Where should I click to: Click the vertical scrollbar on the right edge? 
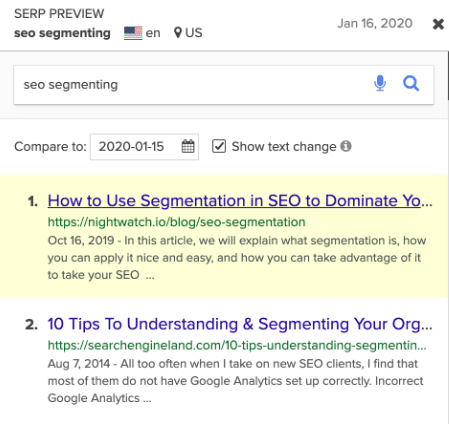coord(448,75)
